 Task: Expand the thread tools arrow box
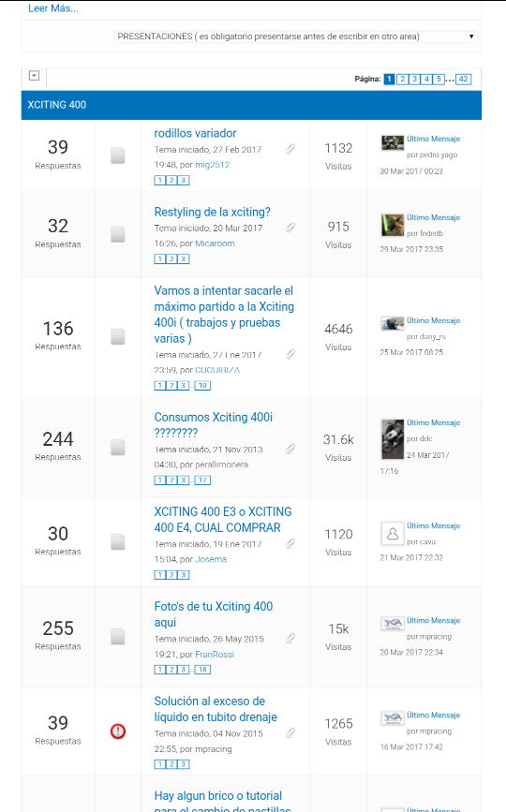pyautogui.click(x=34, y=76)
